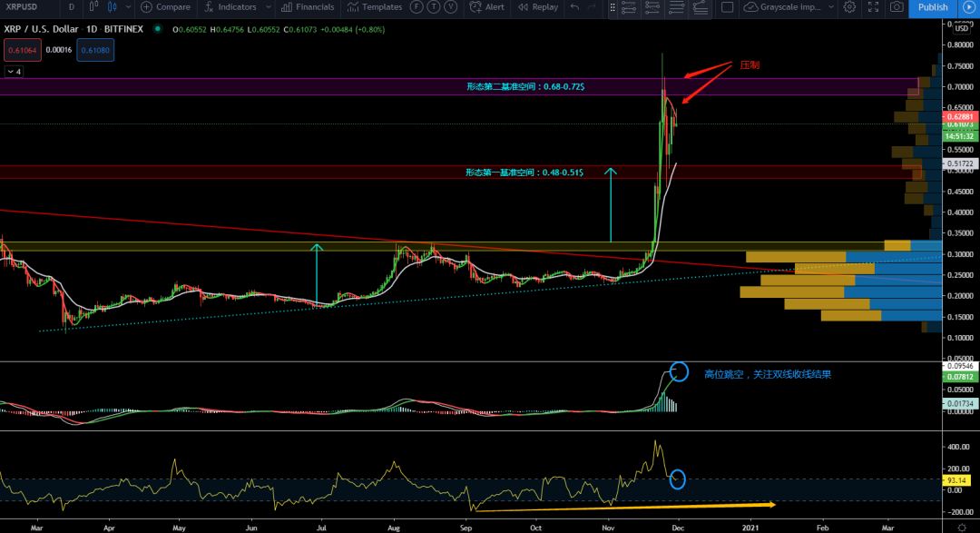Click the 14:51:32 countdown on price scale
Viewport: 980px width, 533px height.
957,136
